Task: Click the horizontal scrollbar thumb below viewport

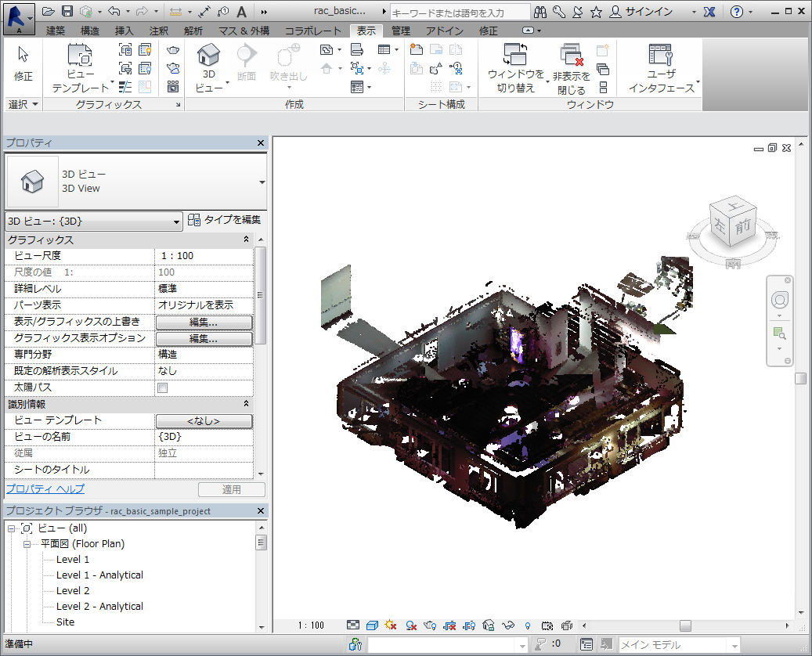Action: (x=685, y=625)
